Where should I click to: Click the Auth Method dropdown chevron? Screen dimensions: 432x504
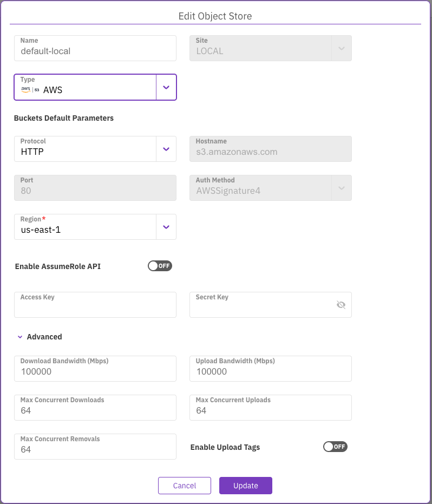(341, 188)
